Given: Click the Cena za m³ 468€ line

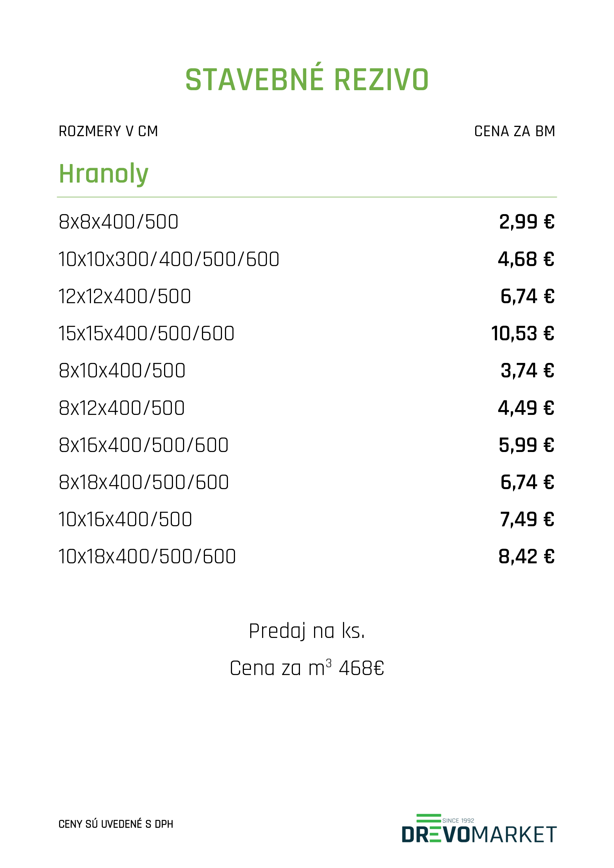Looking at the screenshot, I should tap(307, 668).
